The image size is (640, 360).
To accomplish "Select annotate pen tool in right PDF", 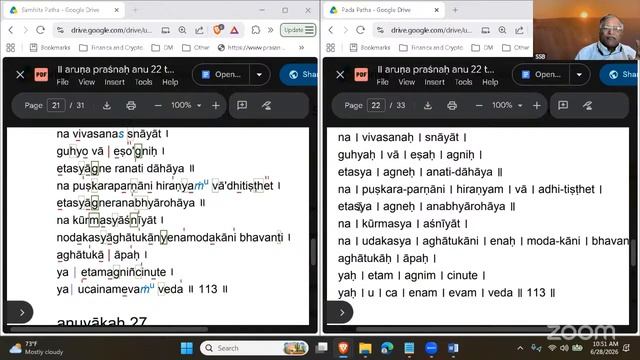I will (x=587, y=106).
